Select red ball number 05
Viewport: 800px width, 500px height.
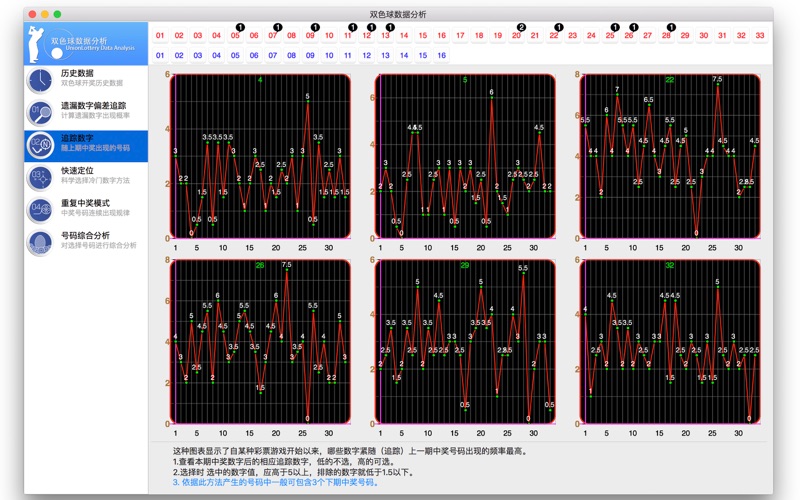[235, 36]
